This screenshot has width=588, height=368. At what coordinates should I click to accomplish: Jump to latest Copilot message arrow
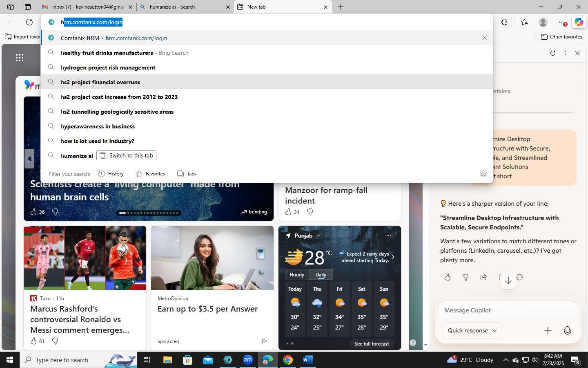coord(508,280)
